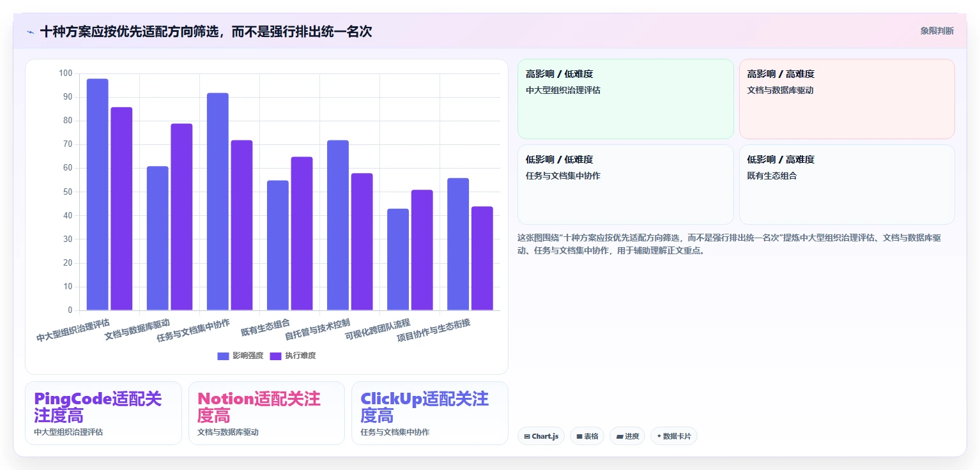This screenshot has width=980, height=470.
Task: Click 中大型组织治理评估 subtitle under the PingCode card
Action: coord(68,432)
